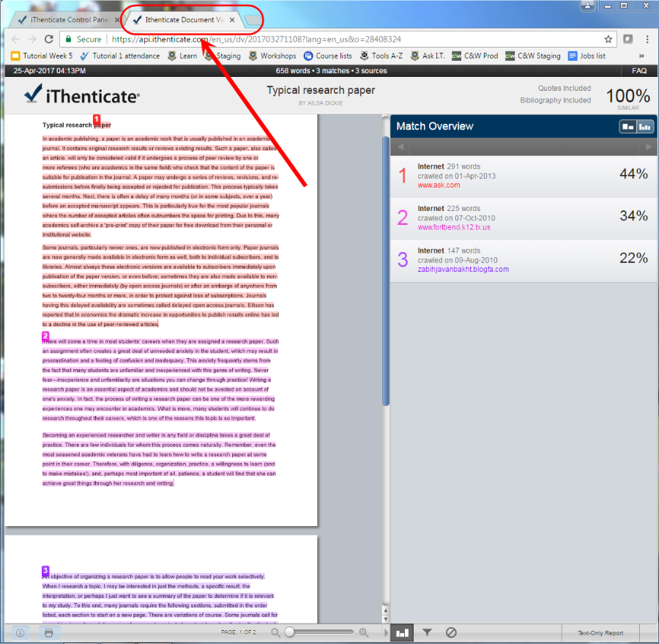Print the similarity report
The width and height of the screenshot is (659, 644).
pyautogui.click(x=49, y=632)
